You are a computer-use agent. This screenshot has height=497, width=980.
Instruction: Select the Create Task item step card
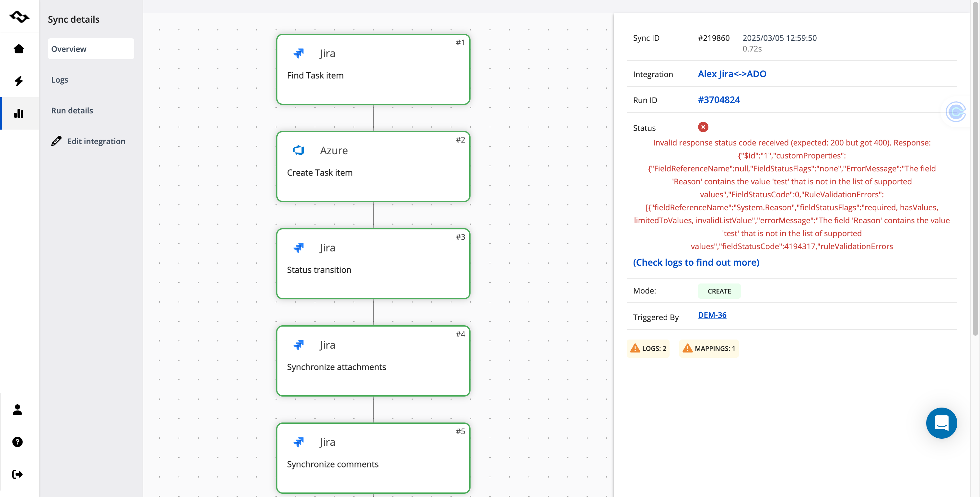373,167
